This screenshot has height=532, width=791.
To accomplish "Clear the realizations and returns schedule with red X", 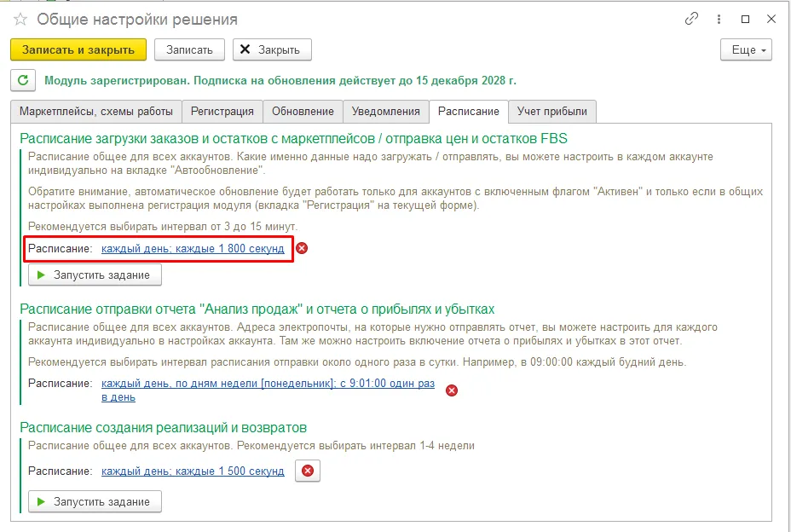I will [308, 471].
